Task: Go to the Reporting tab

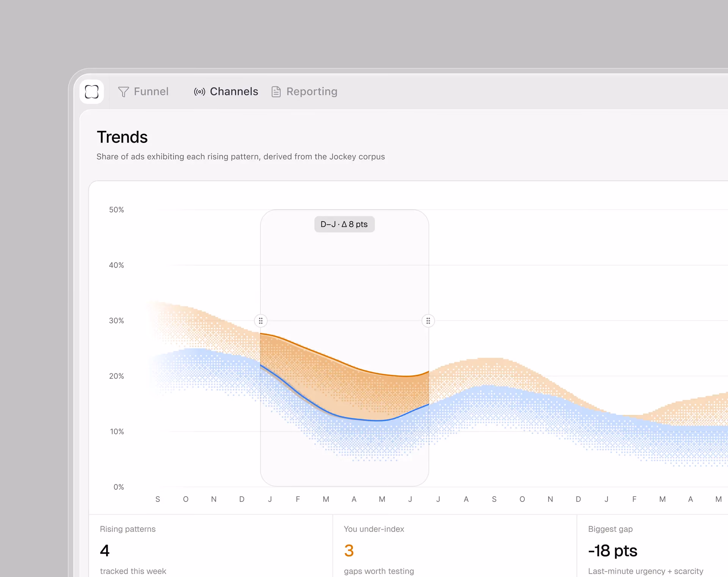Action: (304, 92)
